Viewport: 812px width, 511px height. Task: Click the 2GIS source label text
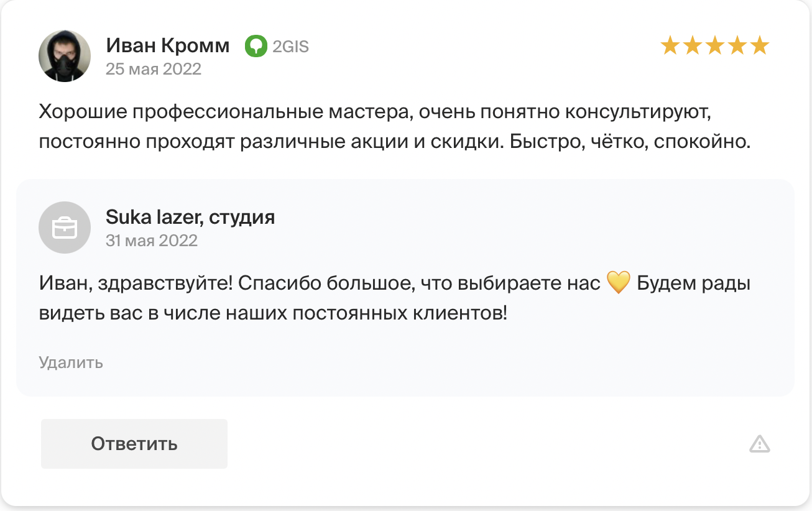pos(290,47)
